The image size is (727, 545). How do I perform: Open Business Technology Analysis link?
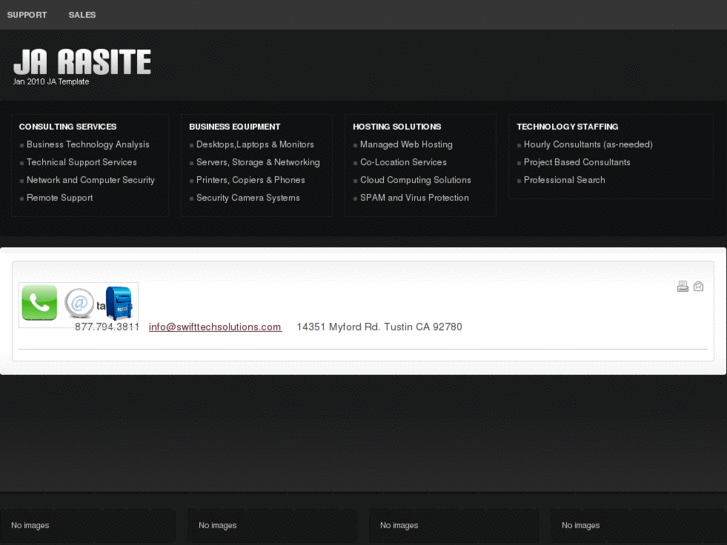coord(88,144)
